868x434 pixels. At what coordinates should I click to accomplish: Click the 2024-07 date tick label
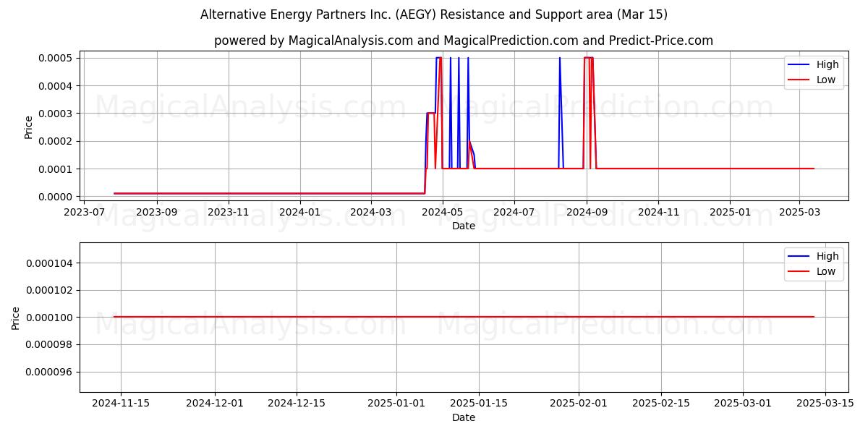point(514,212)
